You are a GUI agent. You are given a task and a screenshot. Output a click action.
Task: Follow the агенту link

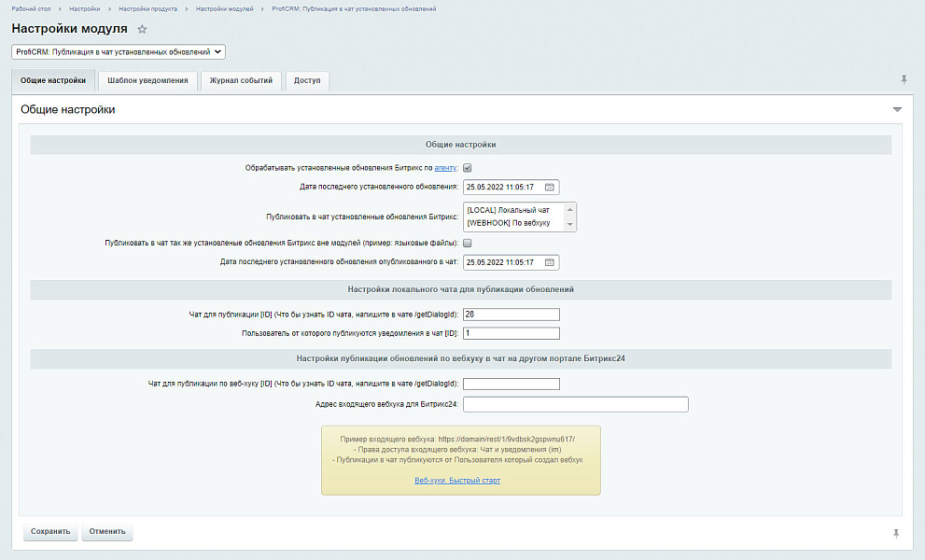click(x=445, y=168)
